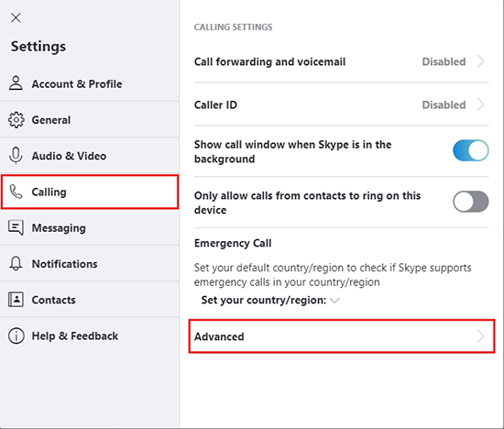Screen dimensions: 504x429
Task: Enable only allow calls from contacts toggle
Action: pyautogui.click(x=471, y=202)
